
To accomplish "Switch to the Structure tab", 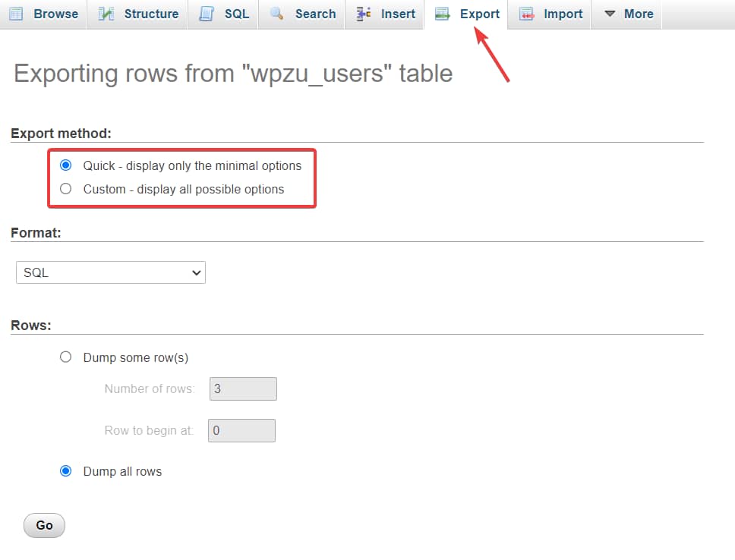I will 138,14.
